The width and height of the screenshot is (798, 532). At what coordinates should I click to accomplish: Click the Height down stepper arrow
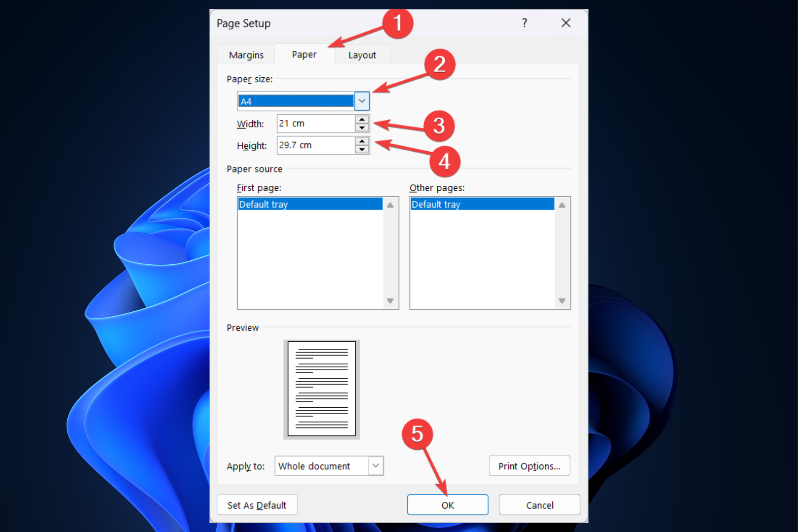tap(362, 150)
